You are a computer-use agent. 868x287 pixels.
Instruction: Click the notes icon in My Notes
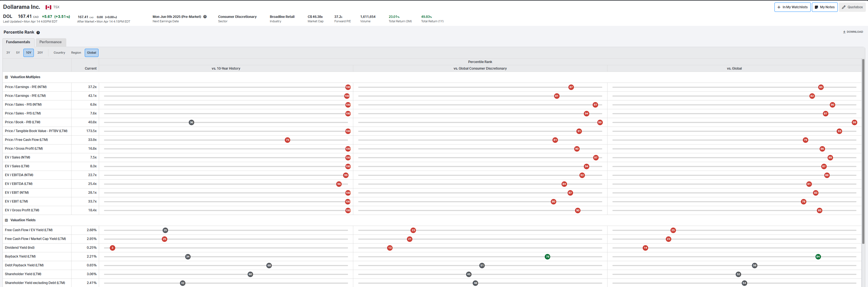point(816,7)
